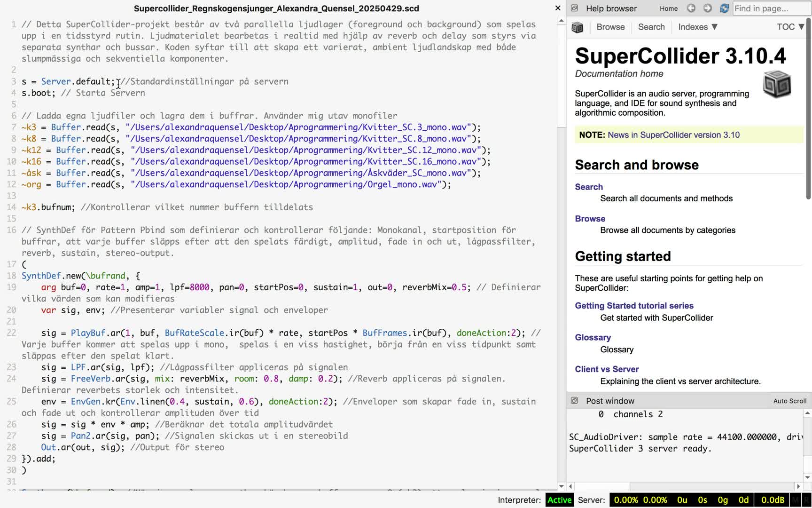Click the large SuperCollider cube logo on documentation page
Viewport: 812px width, 508px height.
pyautogui.click(x=777, y=84)
